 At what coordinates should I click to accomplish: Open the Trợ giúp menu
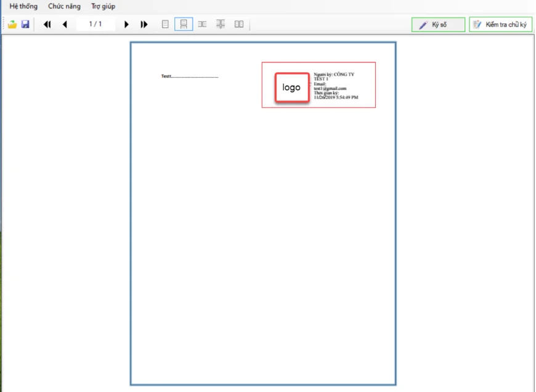[103, 6]
